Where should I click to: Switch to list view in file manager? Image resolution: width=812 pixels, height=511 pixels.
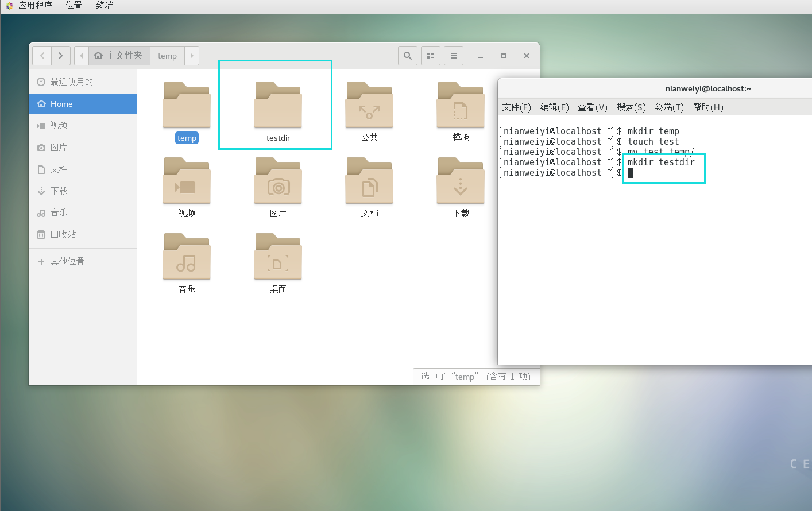[x=431, y=56]
